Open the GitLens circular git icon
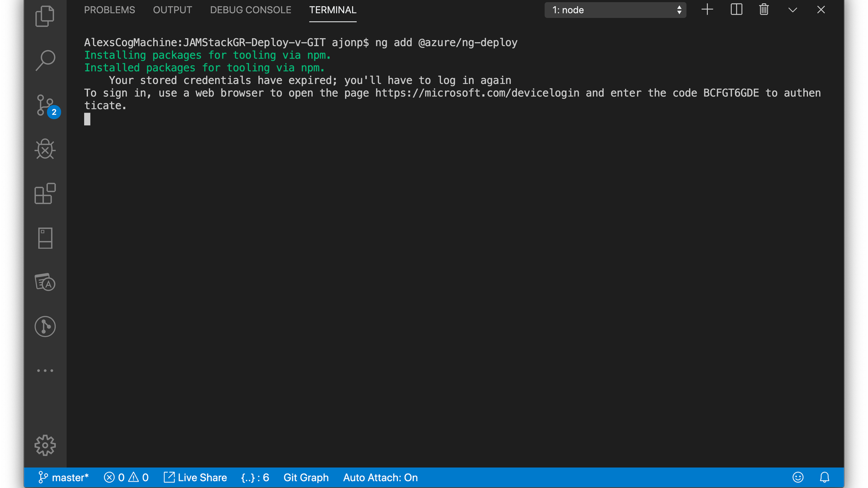 (45, 326)
